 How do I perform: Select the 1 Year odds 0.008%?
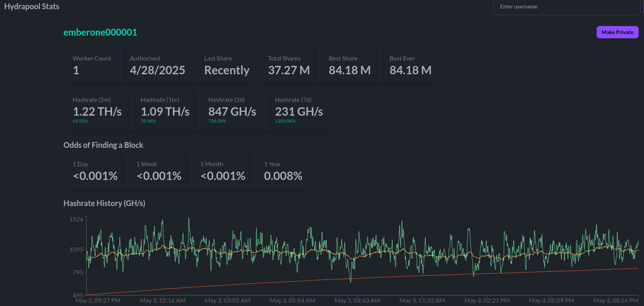click(283, 176)
